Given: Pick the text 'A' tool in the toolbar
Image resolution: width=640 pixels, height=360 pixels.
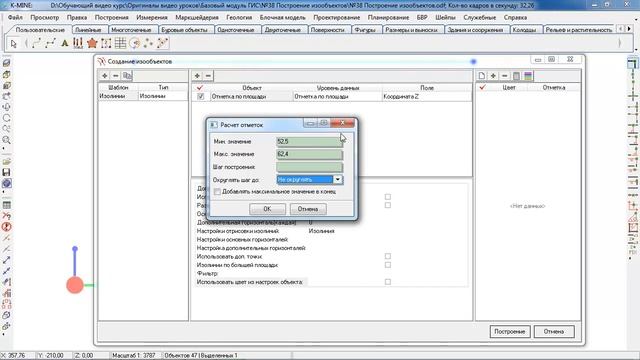Looking at the screenshot, I should 64,43.
